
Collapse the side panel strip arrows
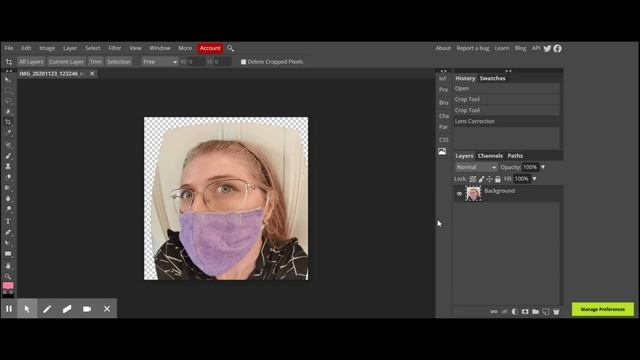coord(443,71)
